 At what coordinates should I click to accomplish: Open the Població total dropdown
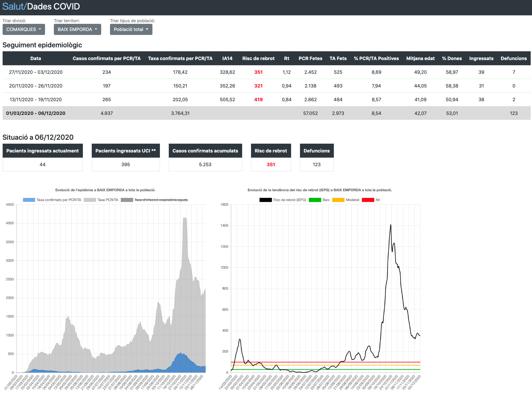point(131,29)
